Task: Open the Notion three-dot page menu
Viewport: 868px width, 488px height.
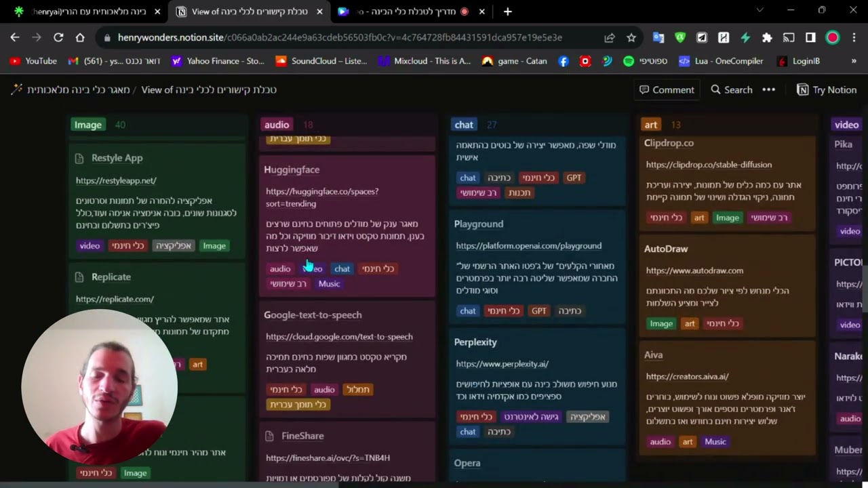Action: click(x=768, y=89)
